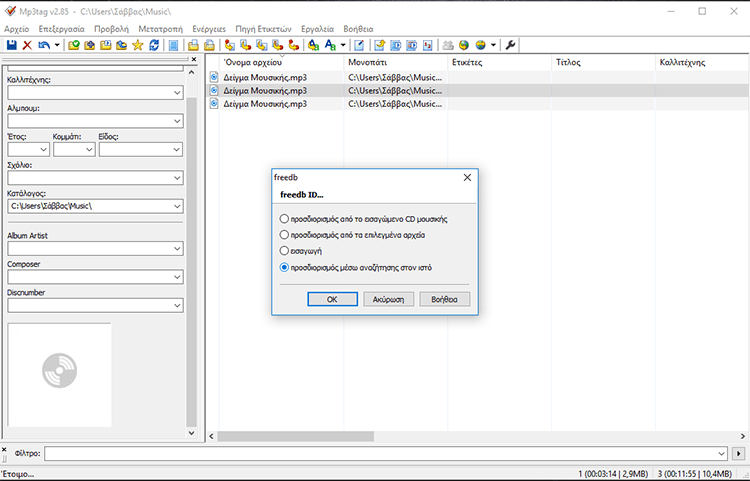Click the first Tag - Filename converter icon
This screenshot has height=481, width=750.
click(230, 45)
